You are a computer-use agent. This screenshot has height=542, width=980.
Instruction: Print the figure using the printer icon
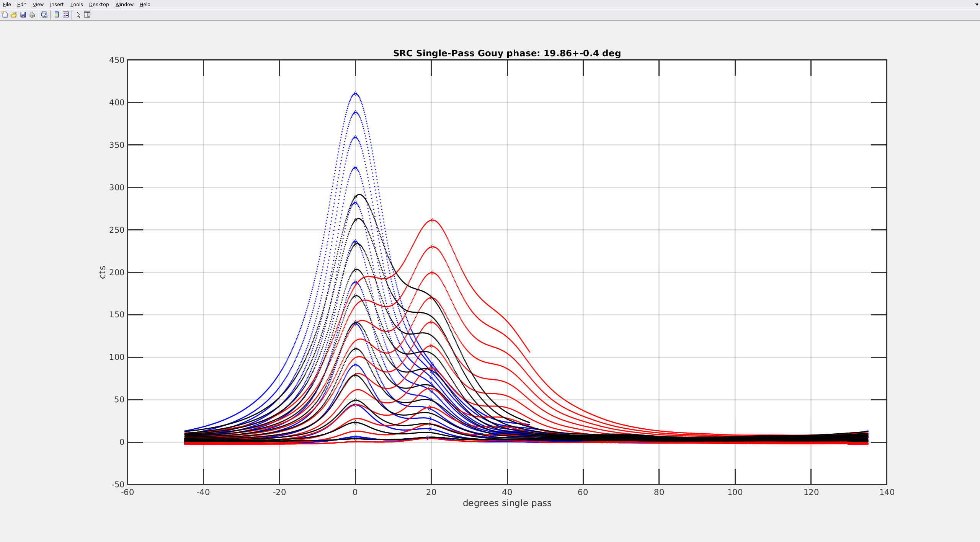pyautogui.click(x=32, y=15)
